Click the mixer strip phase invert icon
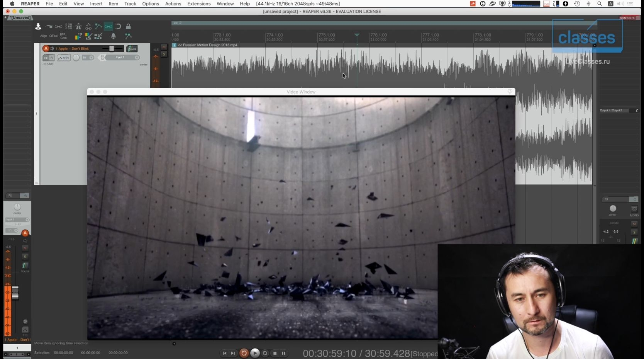 pyautogui.click(x=25, y=322)
